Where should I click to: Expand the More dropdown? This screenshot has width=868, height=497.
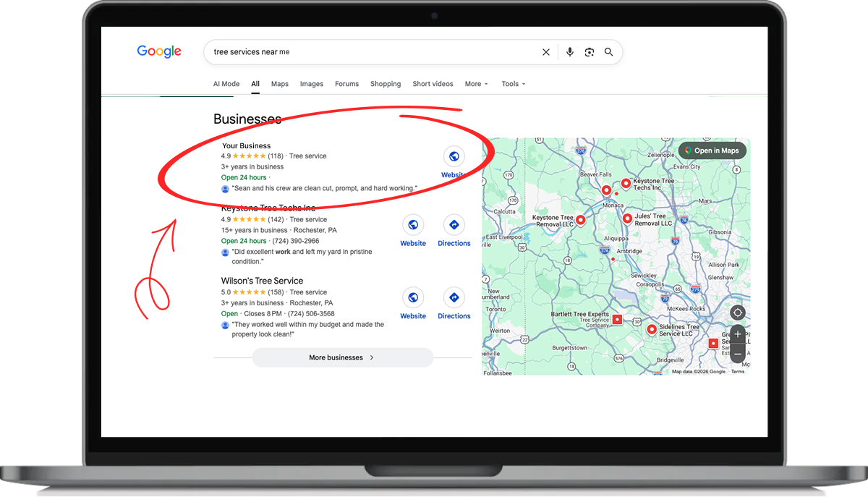[477, 84]
